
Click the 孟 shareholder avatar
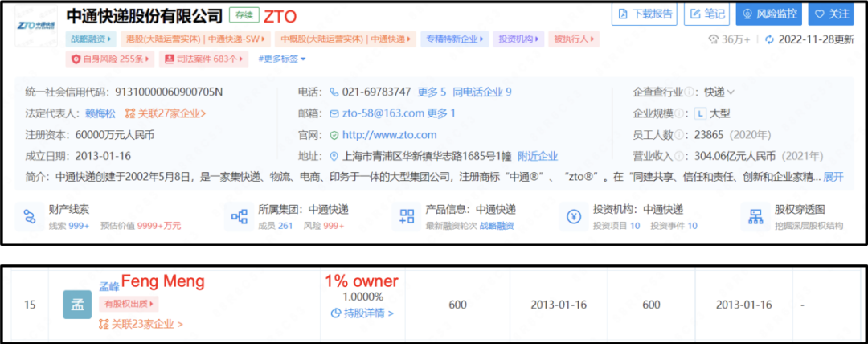(77, 305)
